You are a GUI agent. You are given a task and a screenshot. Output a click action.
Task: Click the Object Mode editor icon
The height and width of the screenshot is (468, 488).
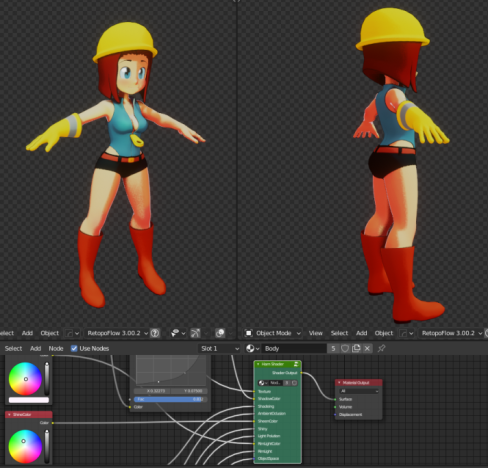249,333
